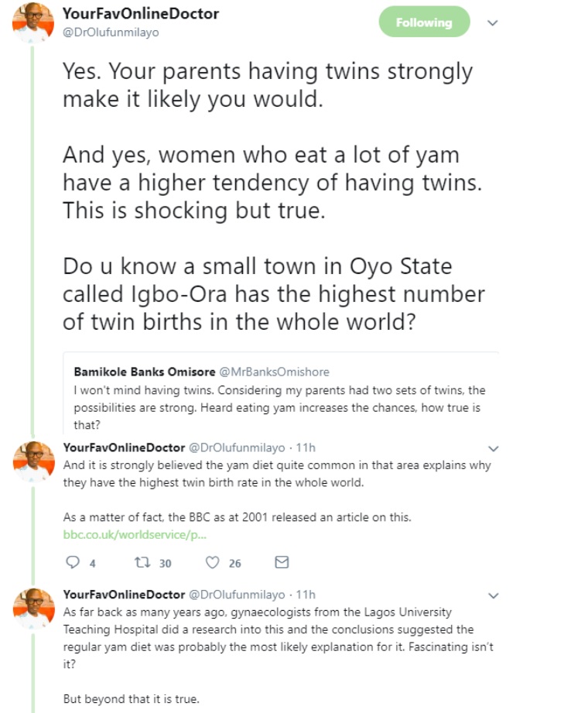Image resolution: width=588 pixels, height=713 pixels.
Task: Like the tweet with the heart icon
Action: pos(213,562)
